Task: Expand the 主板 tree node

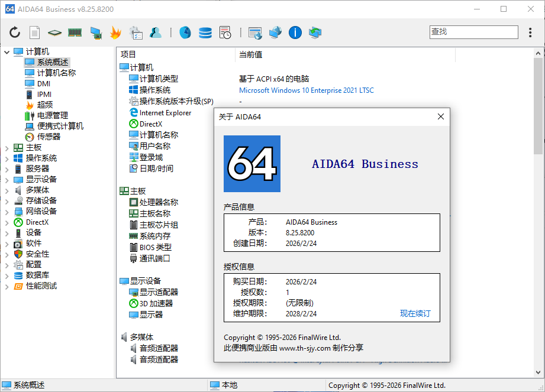Action: point(7,148)
